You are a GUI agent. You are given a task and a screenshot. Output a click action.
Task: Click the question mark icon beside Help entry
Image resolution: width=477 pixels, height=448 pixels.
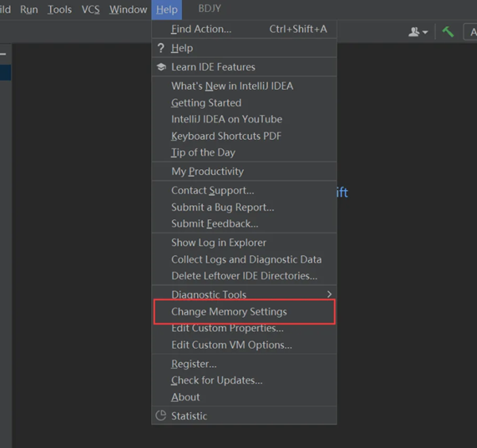(x=161, y=48)
